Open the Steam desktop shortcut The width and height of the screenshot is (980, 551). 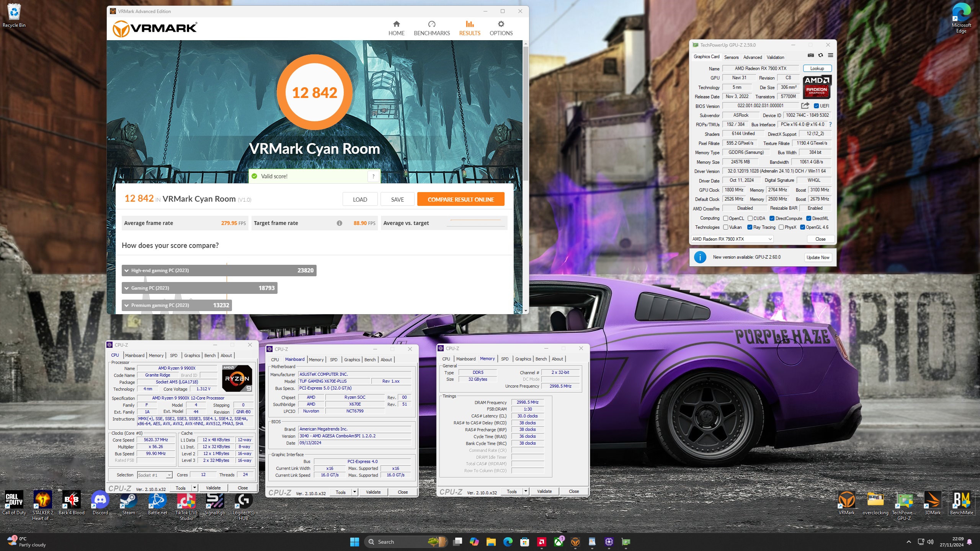click(129, 503)
